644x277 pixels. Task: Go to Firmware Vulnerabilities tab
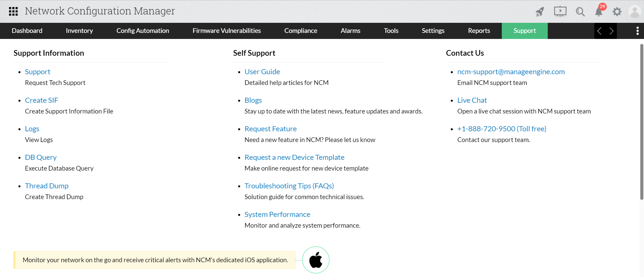(226, 31)
